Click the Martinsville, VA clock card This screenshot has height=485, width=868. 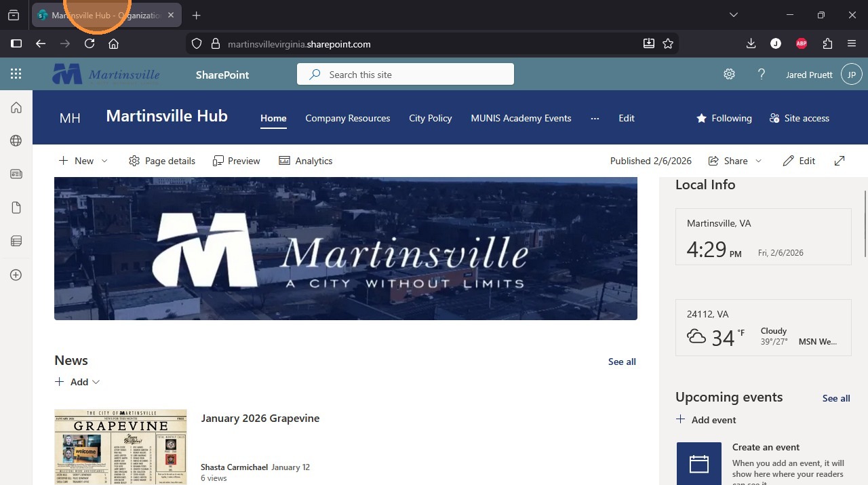click(x=764, y=237)
